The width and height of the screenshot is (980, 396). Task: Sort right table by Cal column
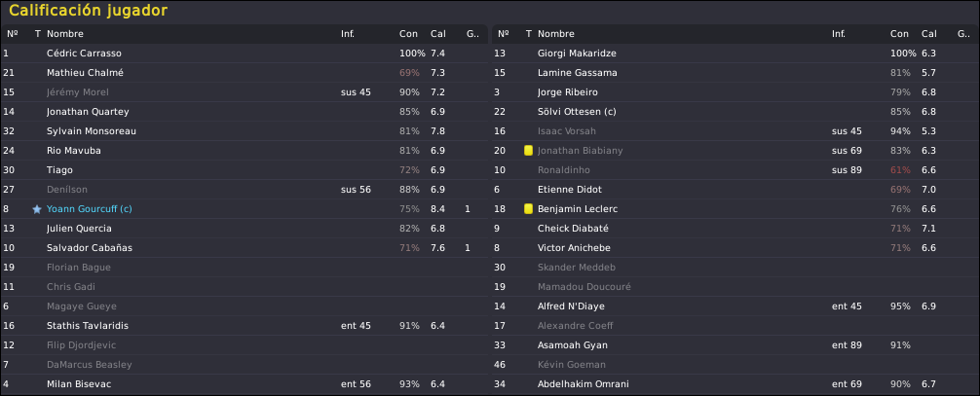click(928, 34)
